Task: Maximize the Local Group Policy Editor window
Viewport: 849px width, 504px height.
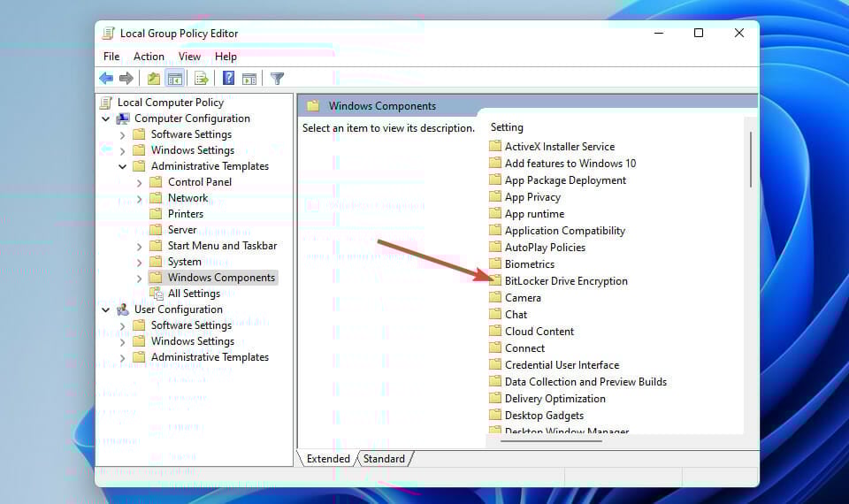Action: [699, 33]
